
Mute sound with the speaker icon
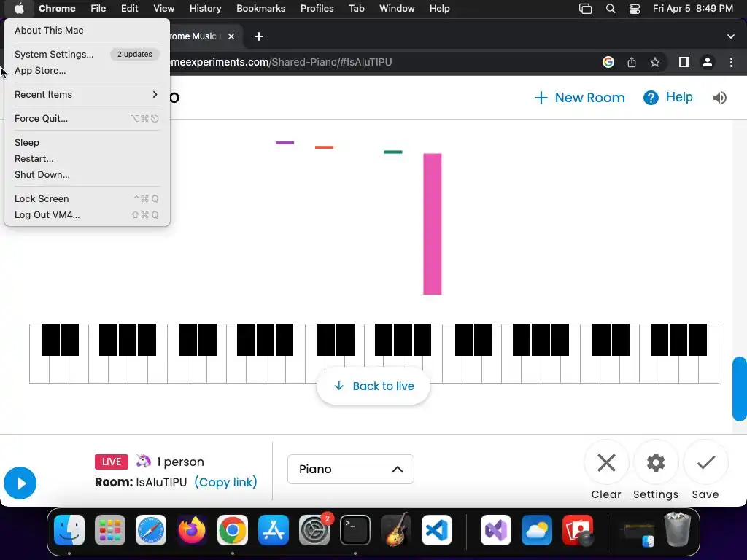[x=719, y=98]
